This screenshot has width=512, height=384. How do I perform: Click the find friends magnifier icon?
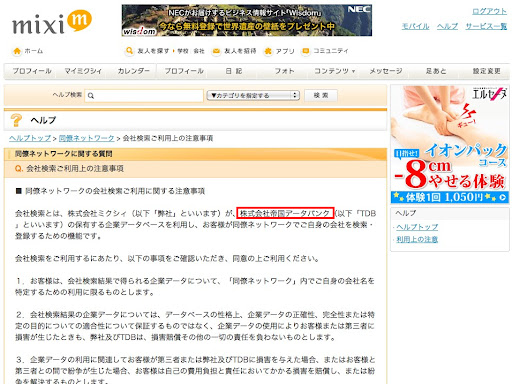[129, 51]
